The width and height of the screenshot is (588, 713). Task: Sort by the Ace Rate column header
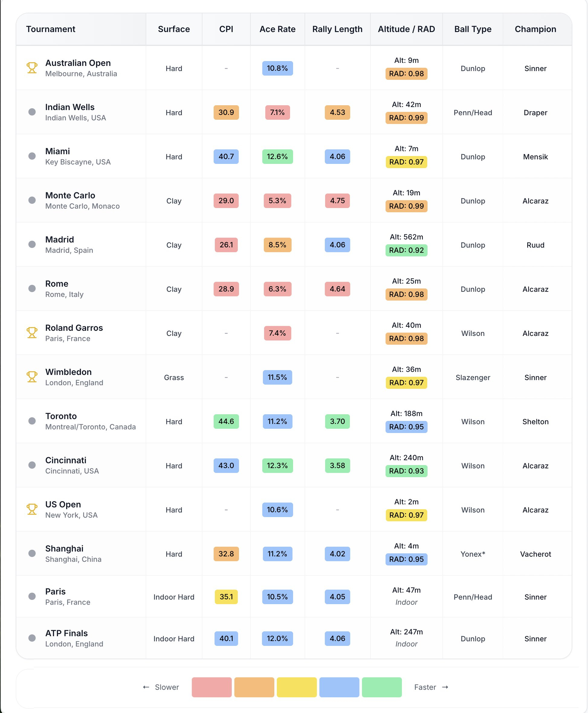click(277, 29)
